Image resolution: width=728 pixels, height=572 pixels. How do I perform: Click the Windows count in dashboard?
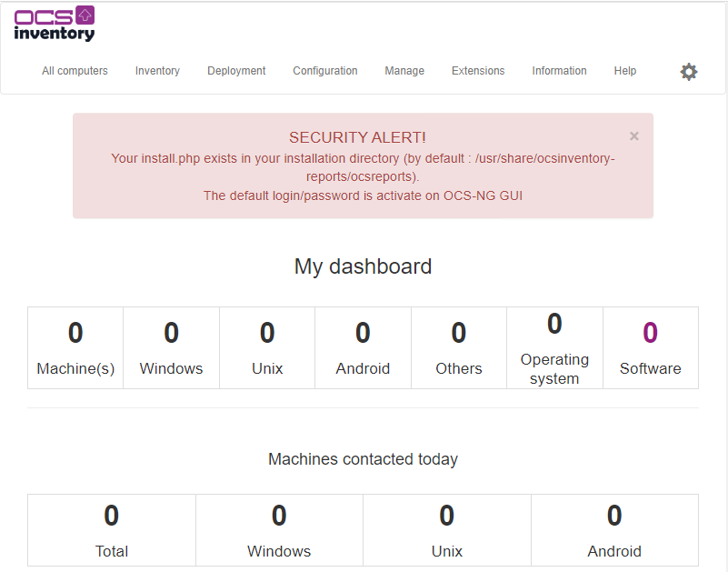point(171,334)
